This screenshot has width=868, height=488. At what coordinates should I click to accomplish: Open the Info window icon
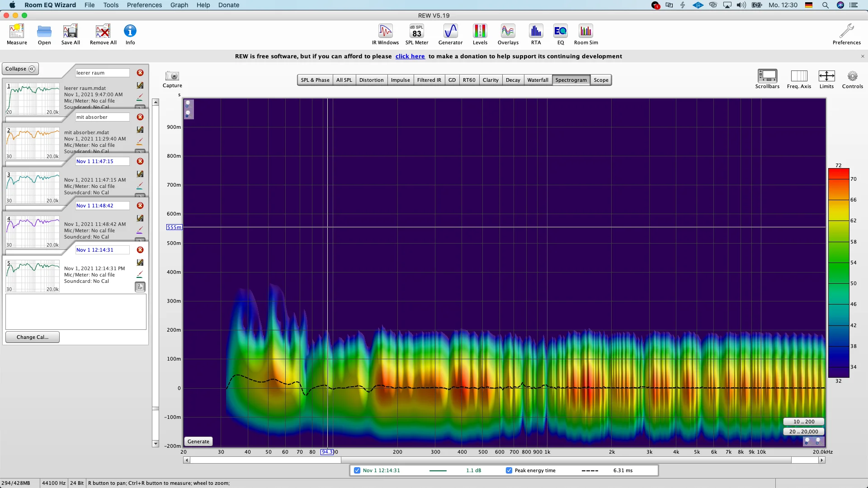(x=130, y=34)
